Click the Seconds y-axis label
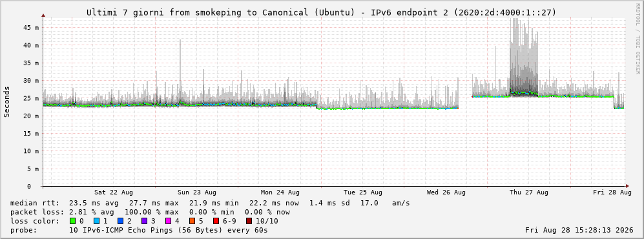644x239 pixels. 7,102
